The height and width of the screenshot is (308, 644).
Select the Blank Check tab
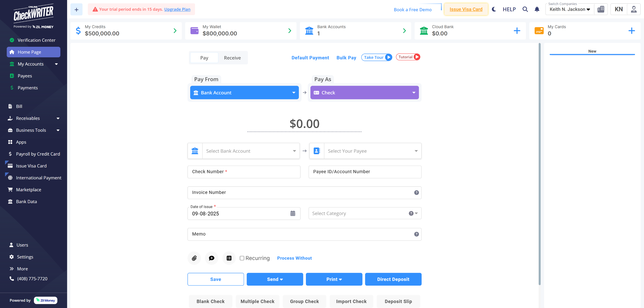coord(210,301)
